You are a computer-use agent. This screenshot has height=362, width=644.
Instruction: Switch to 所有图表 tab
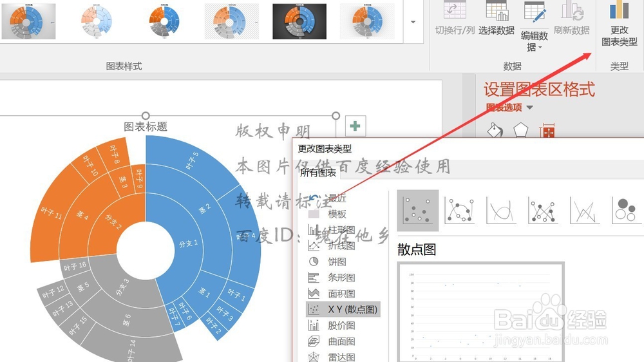pos(318,173)
